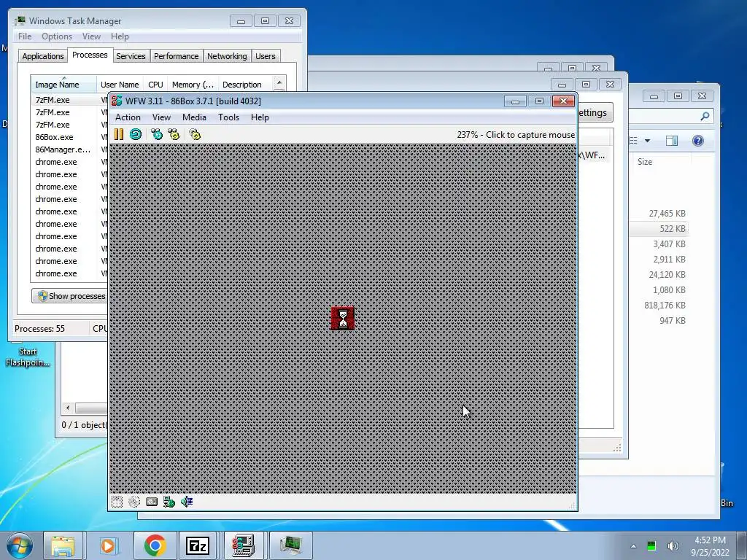Viewport: 747px width, 560px height.
Task: Show hidden system tray icons
Action: click(633, 546)
